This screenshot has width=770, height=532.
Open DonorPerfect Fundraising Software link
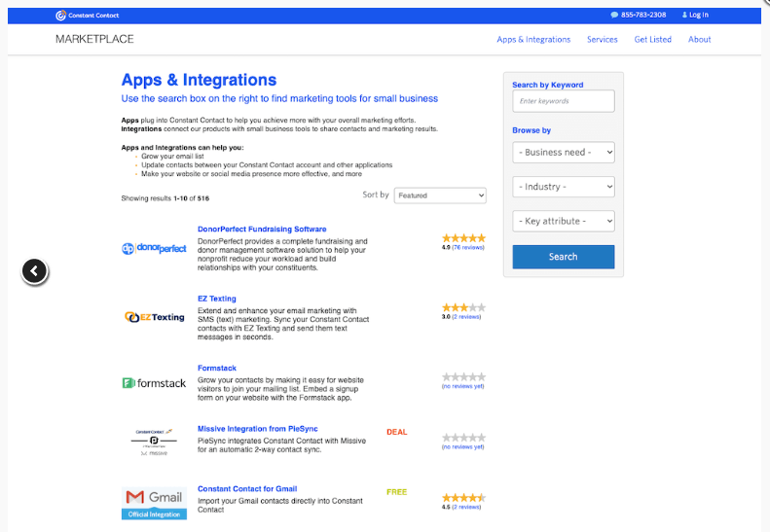tap(262, 230)
